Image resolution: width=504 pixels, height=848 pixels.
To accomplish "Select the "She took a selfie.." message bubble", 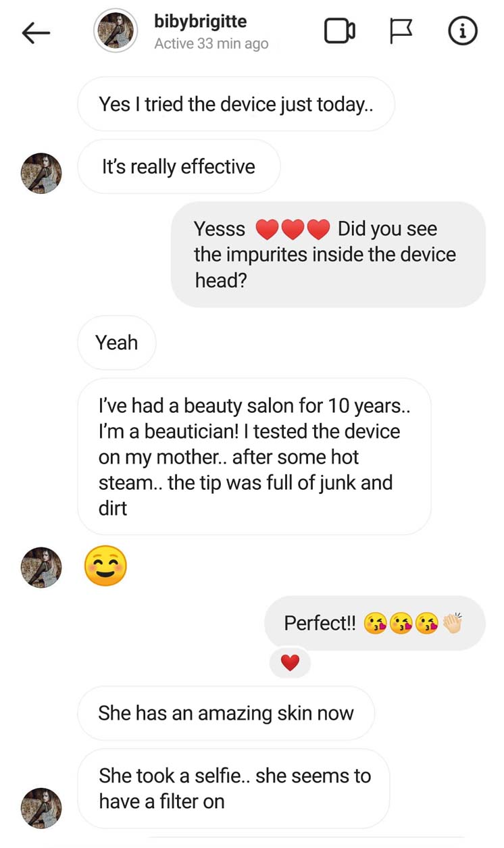I will 234,789.
